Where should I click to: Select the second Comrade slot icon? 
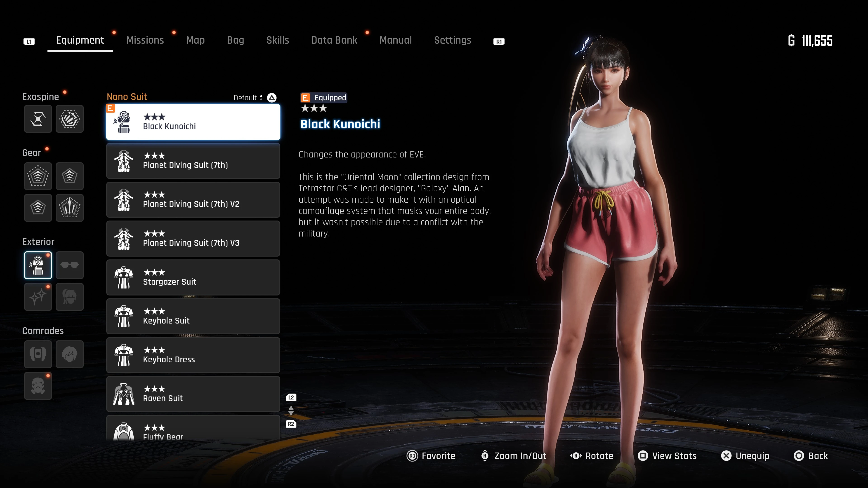click(x=69, y=354)
